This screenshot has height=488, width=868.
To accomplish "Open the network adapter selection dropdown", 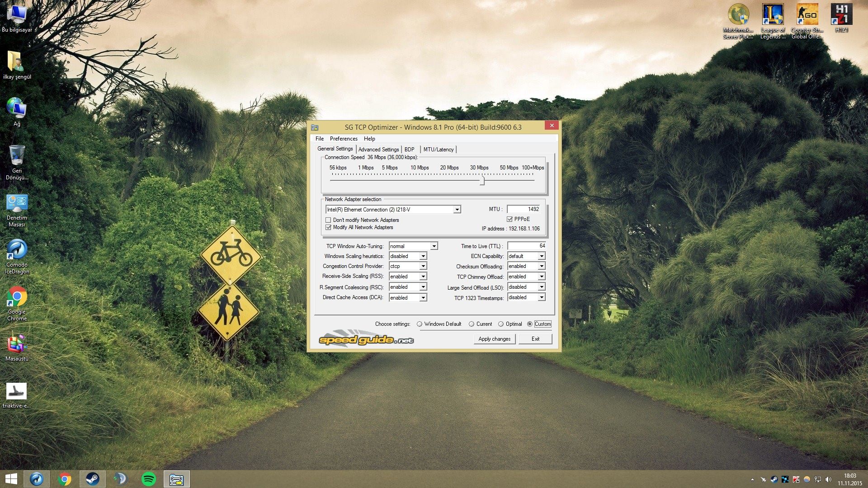I will 457,210.
